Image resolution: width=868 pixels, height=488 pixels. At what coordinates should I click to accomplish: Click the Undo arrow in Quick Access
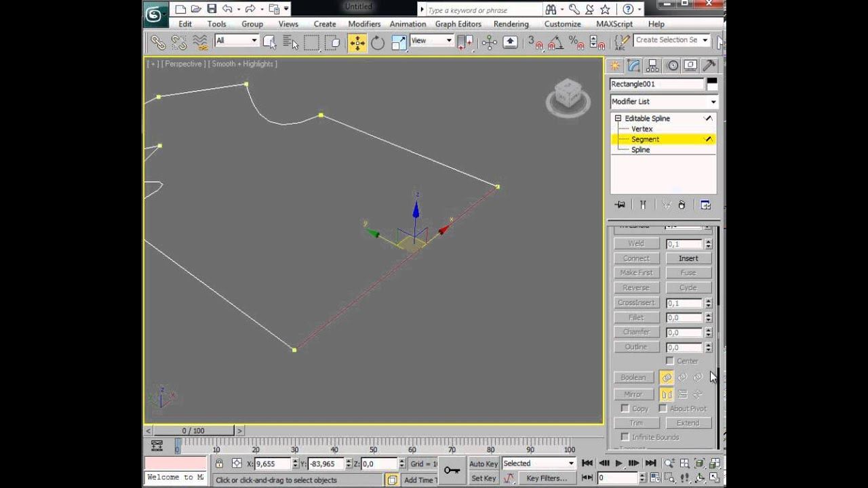(x=227, y=9)
